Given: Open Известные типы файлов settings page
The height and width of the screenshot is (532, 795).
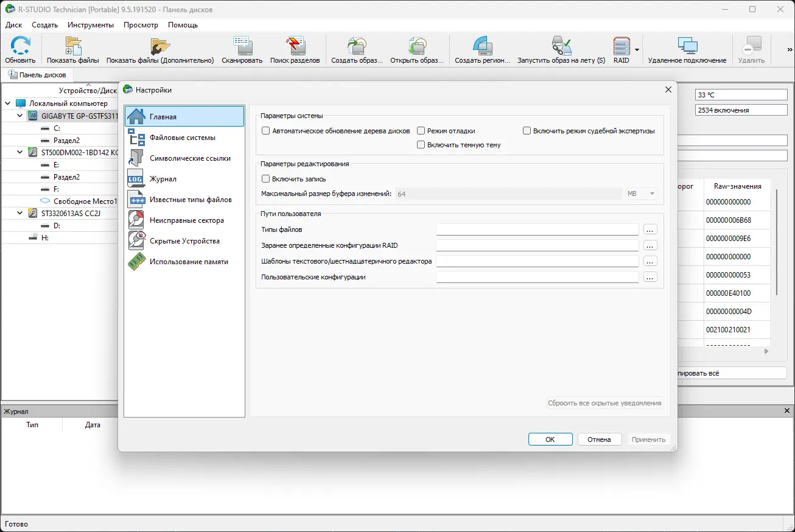Looking at the screenshot, I should 184,200.
